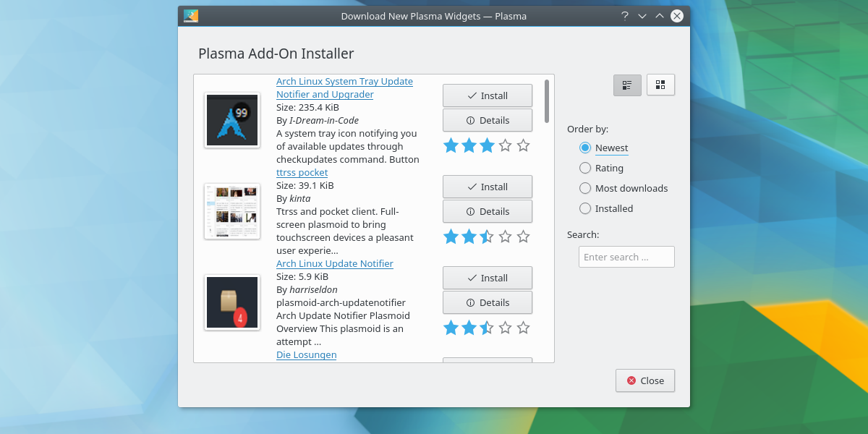Install the ttrss pocket widget
The height and width of the screenshot is (434, 868).
click(x=488, y=187)
